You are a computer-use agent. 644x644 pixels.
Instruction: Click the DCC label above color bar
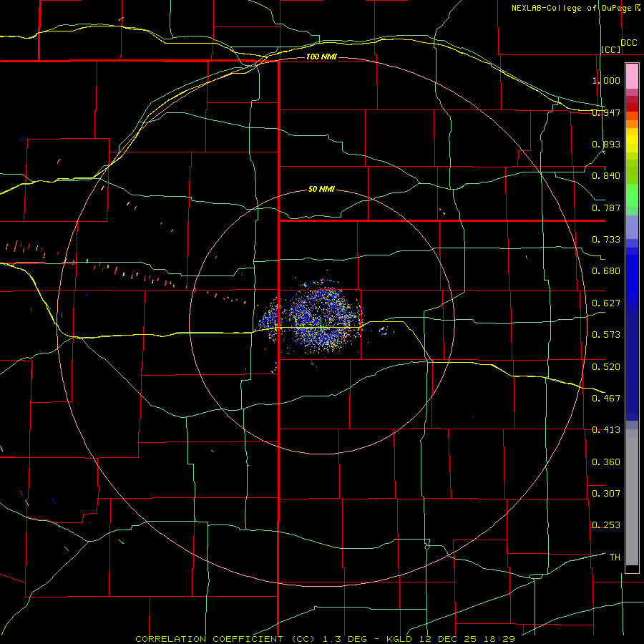pyautogui.click(x=629, y=43)
